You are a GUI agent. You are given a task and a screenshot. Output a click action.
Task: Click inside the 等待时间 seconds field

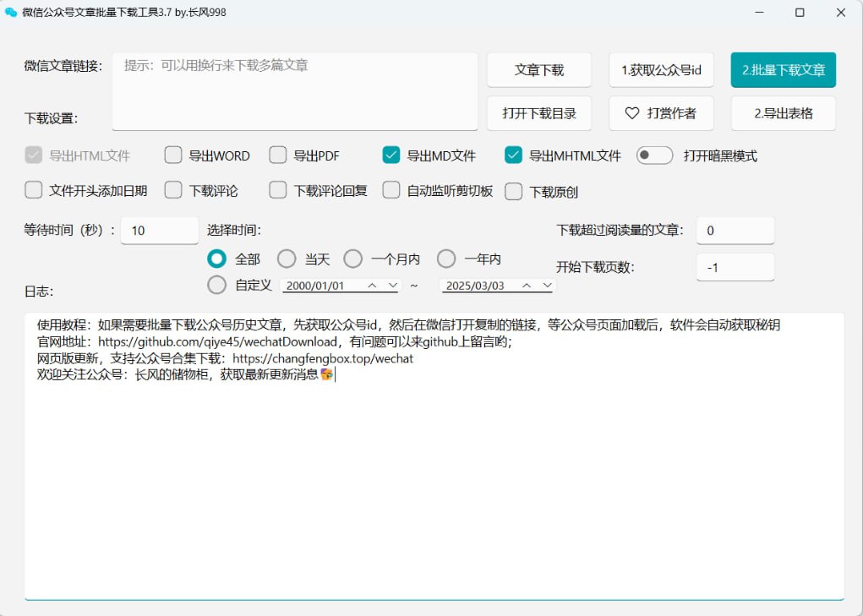(x=159, y=230)
